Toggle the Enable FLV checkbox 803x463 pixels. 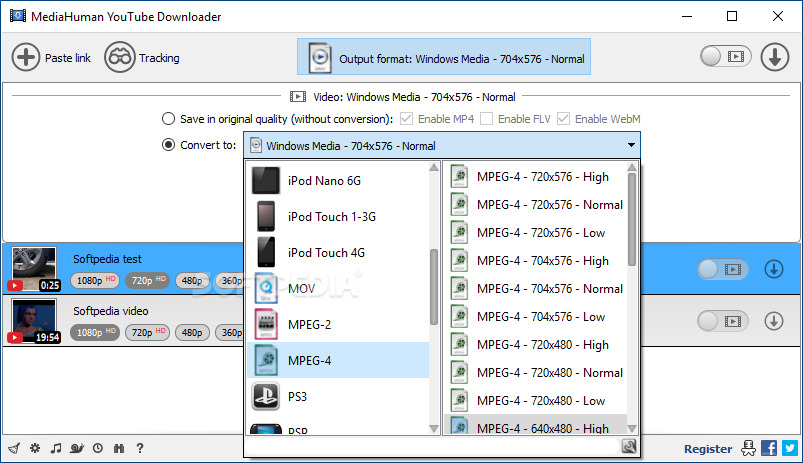tap(487, 119)
